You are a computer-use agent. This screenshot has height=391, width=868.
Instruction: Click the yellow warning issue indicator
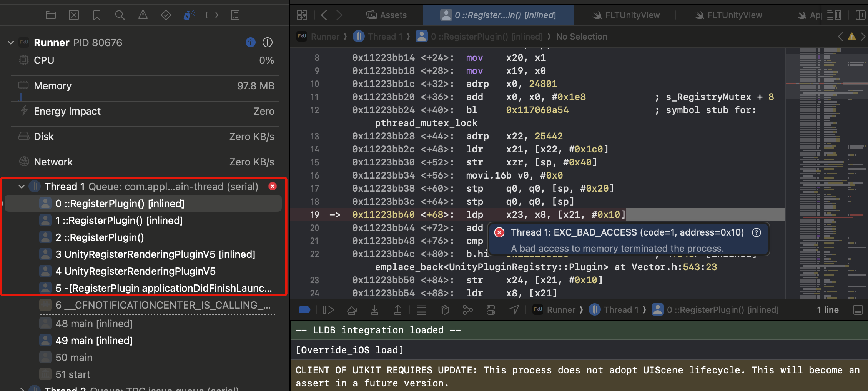(852, 37)
